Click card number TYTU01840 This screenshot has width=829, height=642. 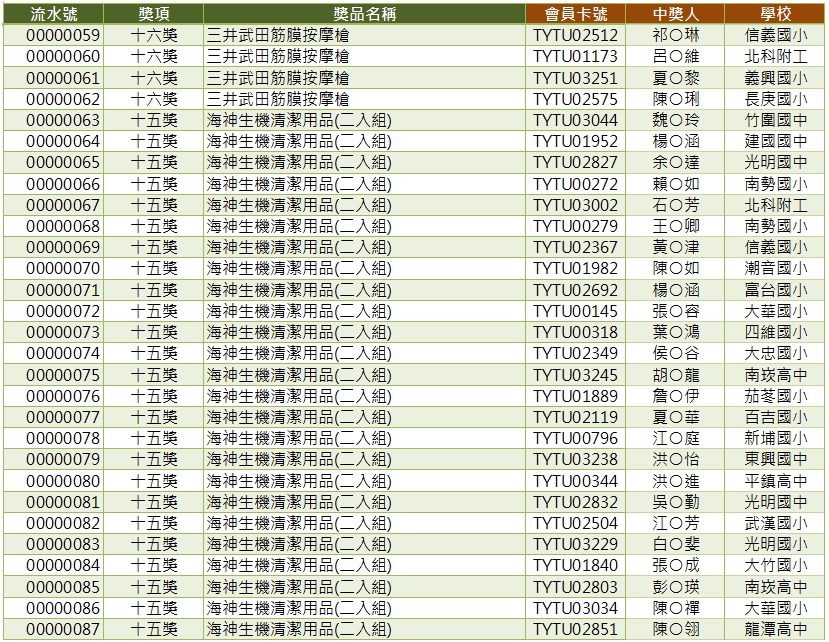(575, 566)
